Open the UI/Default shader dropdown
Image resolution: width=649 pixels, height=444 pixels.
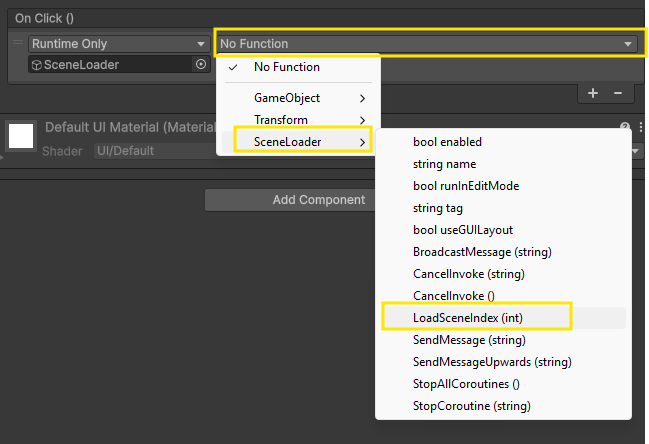click(x=155, y=151)
